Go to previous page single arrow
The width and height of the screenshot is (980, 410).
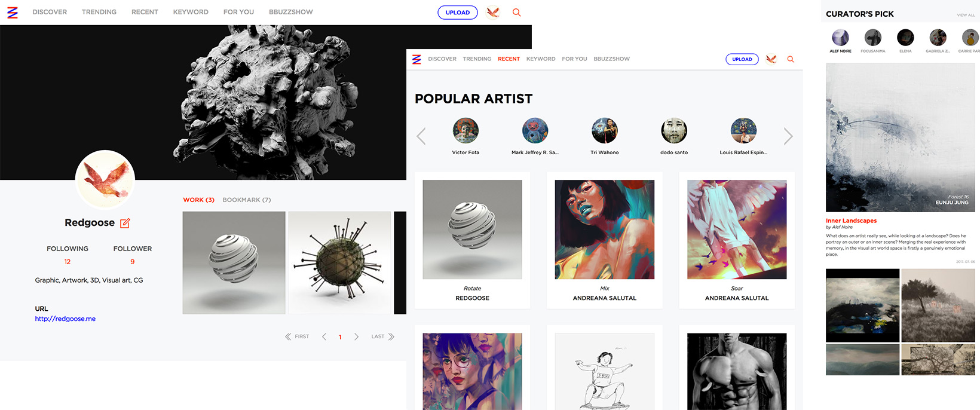pyautogui.click(x=324, y=337)
